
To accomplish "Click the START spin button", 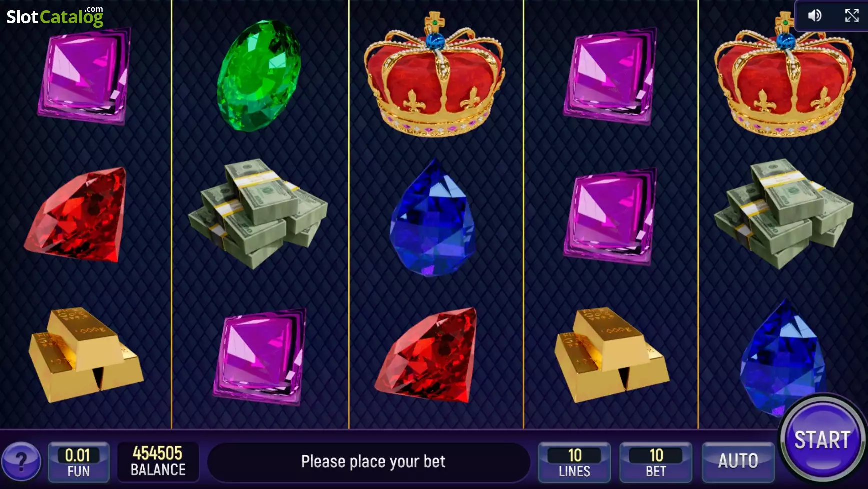I will [x=822, y=440].
